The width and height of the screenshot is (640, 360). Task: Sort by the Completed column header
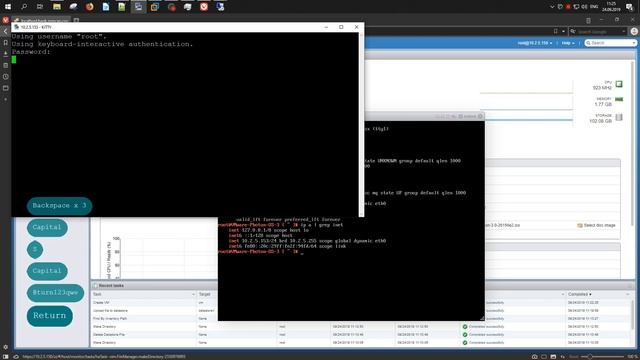click(580, 294)
